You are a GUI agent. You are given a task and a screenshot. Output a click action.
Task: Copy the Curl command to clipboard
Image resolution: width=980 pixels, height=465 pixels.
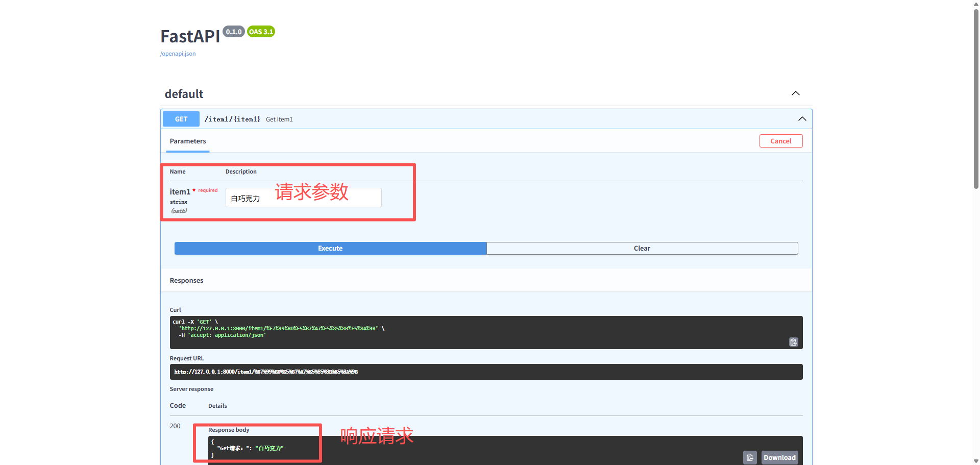tap(793, 342)
